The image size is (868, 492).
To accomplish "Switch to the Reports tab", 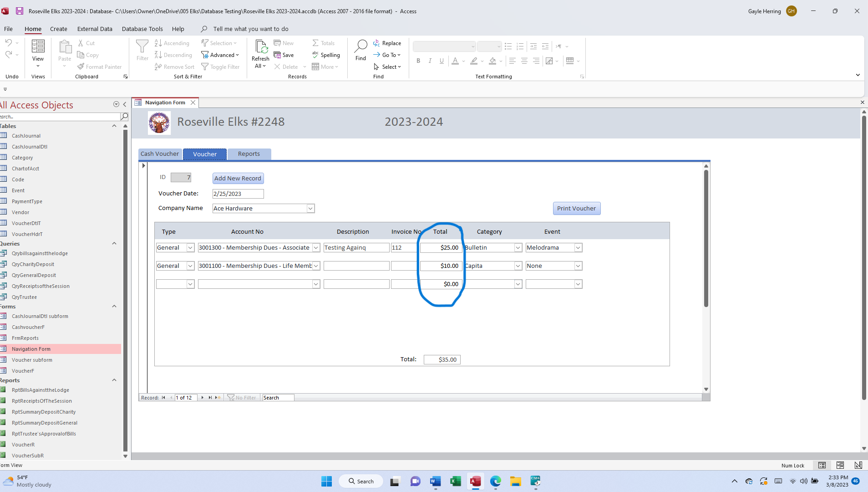I will [249, 154].
